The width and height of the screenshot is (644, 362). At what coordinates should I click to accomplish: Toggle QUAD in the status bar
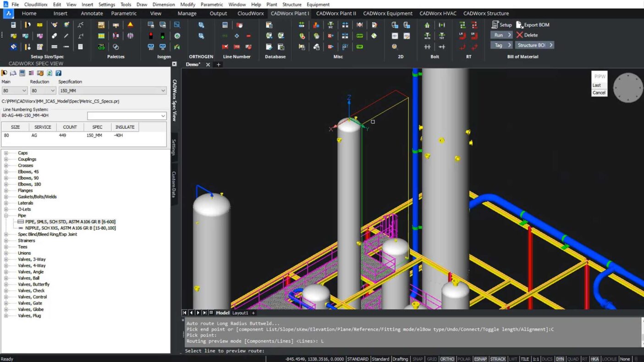coord(573,359)
